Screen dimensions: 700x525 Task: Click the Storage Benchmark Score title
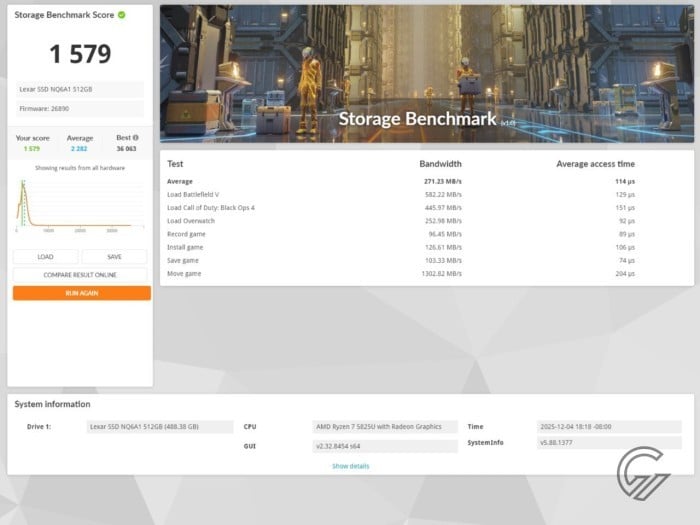(64, 15)
